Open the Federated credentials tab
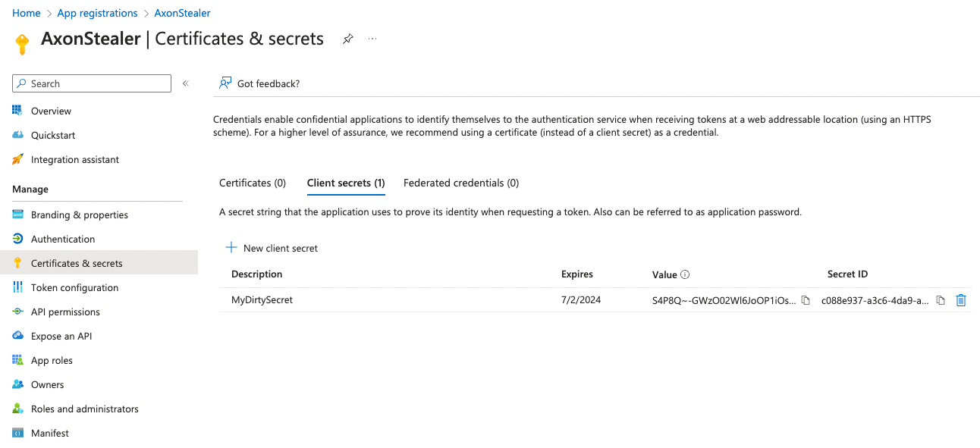This screenshot has width=980, height=448. point(460,183)
